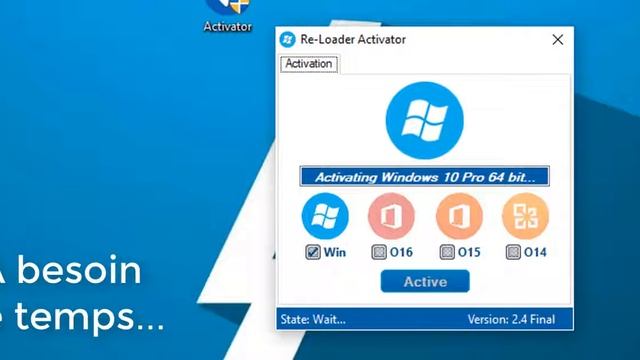Enable the O14 checkbox

click(513, 252)
